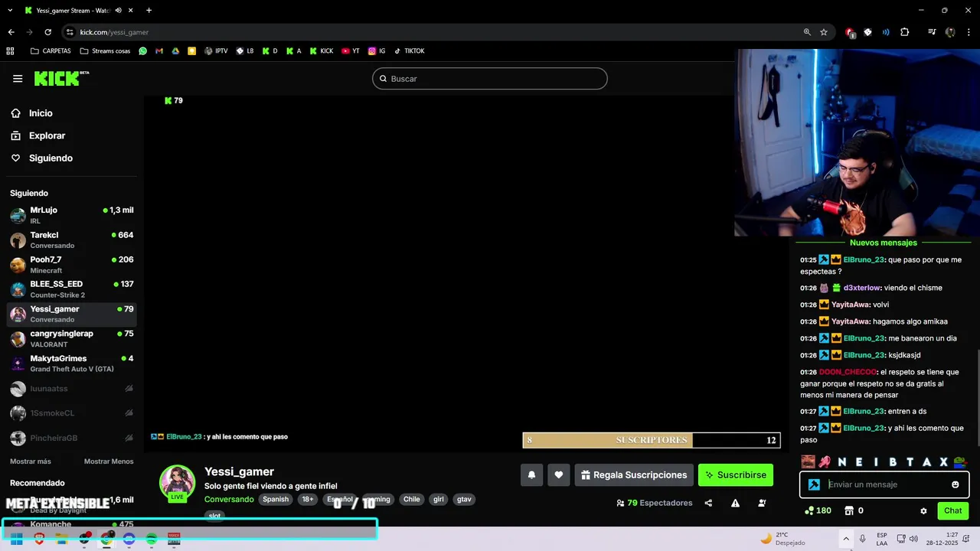Open offline channel PincheiraGB
The image size is (980, 551).
click(72, 438)
